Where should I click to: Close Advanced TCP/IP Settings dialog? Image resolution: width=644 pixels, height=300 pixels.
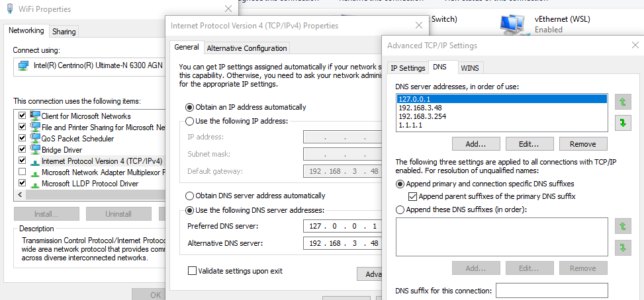click(635, 45)
